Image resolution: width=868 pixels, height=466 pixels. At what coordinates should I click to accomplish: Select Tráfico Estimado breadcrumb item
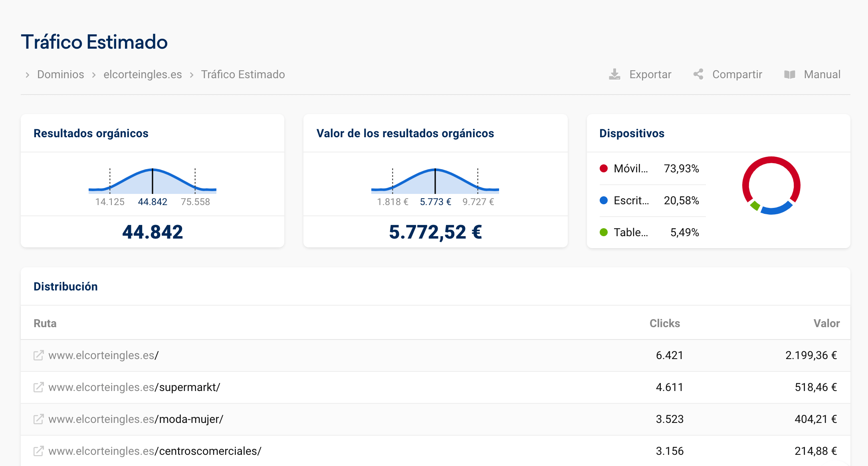(243, 75)
